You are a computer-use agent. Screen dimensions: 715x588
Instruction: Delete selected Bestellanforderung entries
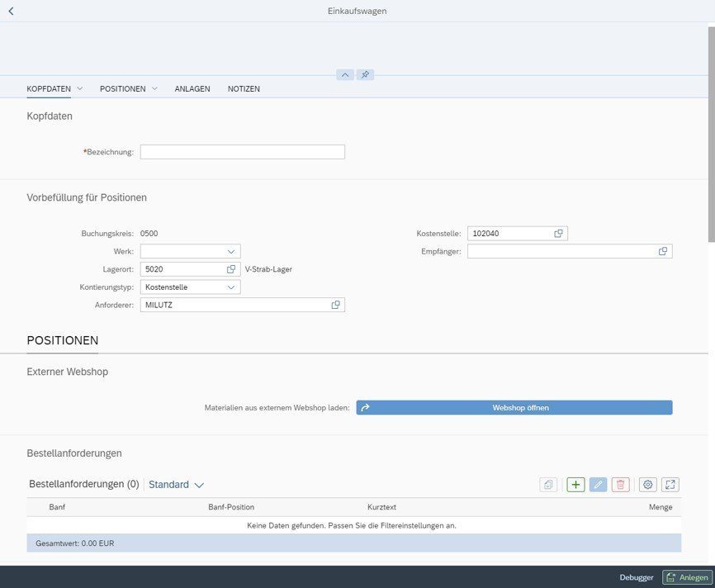pos(621,484)
